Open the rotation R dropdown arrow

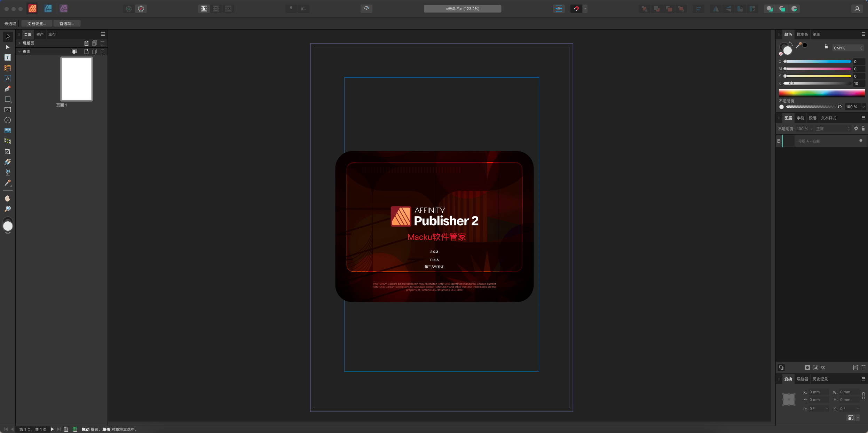point(827,409)
